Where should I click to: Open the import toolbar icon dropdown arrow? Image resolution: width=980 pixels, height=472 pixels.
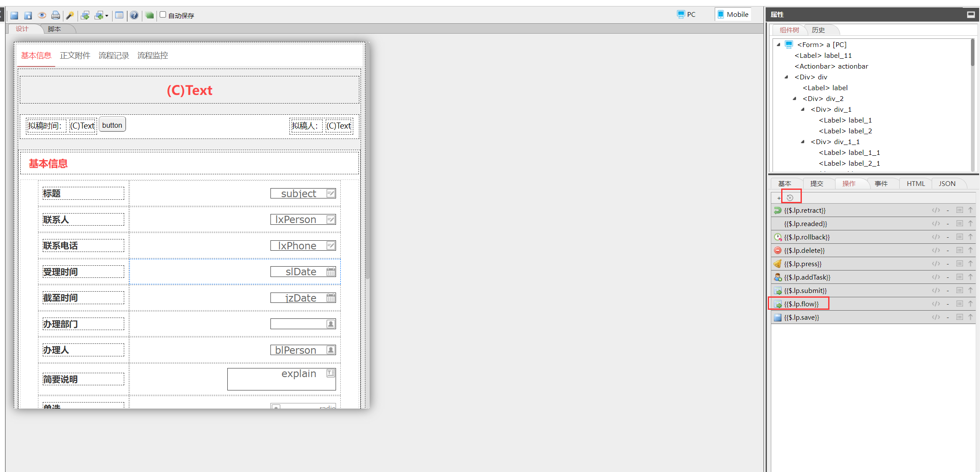point(107,16)
